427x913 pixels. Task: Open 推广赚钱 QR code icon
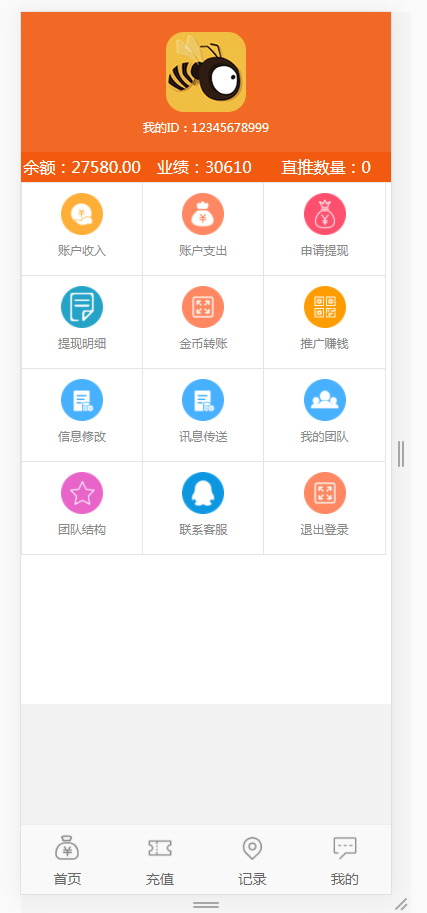(x=324, y=307)
